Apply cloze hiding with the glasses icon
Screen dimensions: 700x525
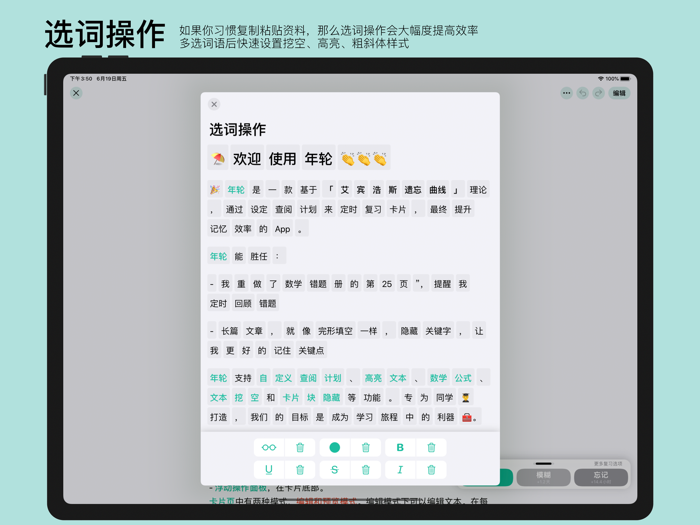(269, 447)
